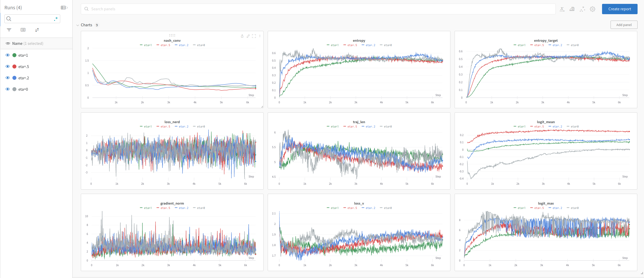
Task: Change the gray color of eta=0 run
Action: [x=14, y=89]
